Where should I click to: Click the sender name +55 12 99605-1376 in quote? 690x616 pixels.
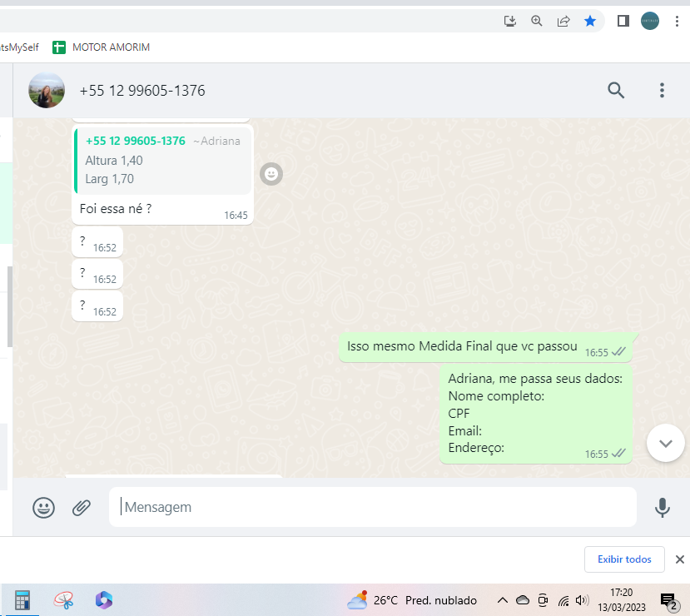pyautogui.click(x=136, y=141)
